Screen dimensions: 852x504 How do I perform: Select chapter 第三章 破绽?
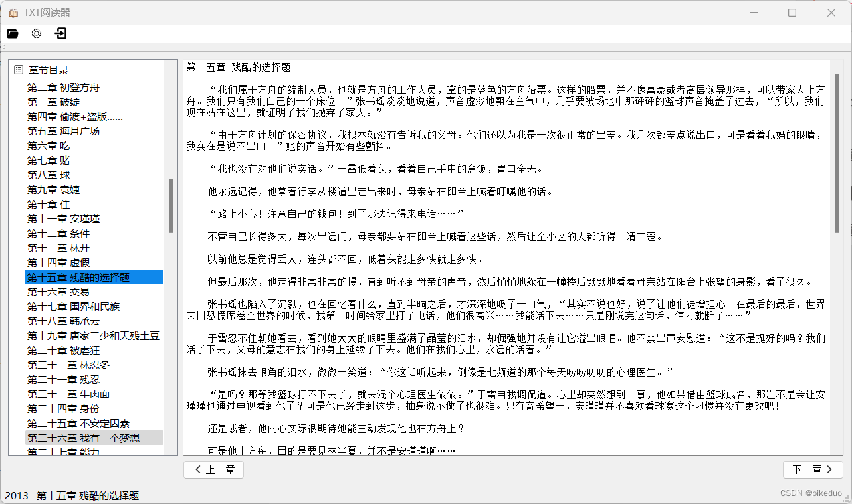tap(53, 102)
